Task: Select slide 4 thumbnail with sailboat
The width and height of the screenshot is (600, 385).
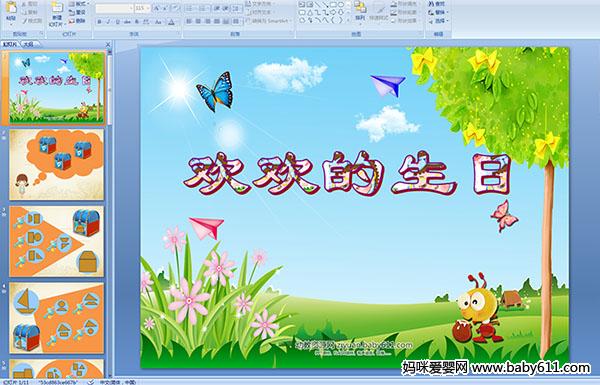Action: click(57, 318)
